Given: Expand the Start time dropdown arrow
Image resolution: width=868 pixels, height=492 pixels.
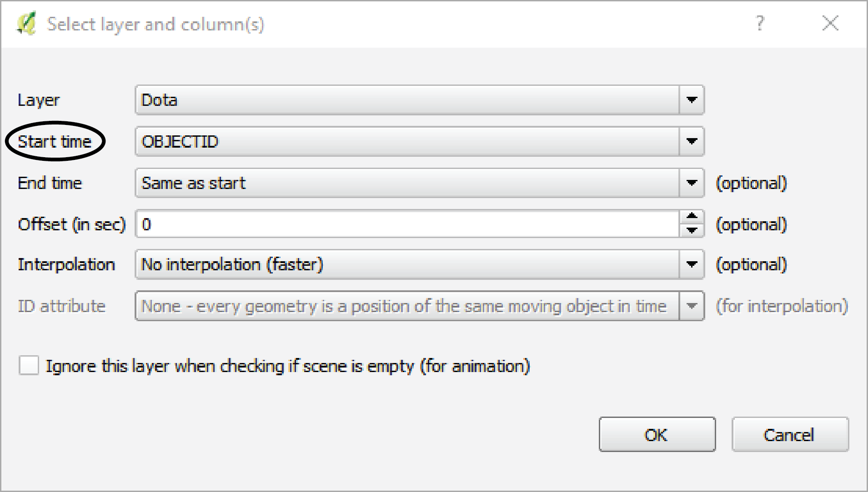Looking at the screenshot, I should pos(692,142).
